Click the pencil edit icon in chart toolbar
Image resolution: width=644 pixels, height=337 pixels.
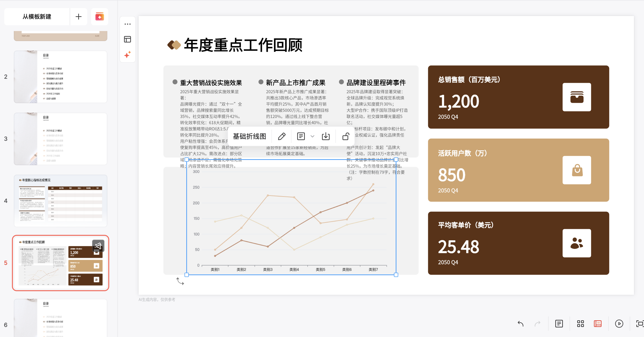pyautogui.click(x=281, y=136)
